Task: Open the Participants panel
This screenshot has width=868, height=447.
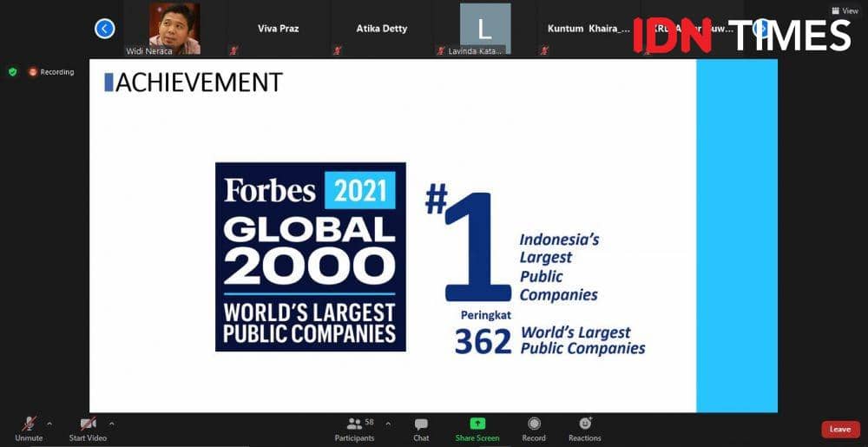Action: (354, 424)
